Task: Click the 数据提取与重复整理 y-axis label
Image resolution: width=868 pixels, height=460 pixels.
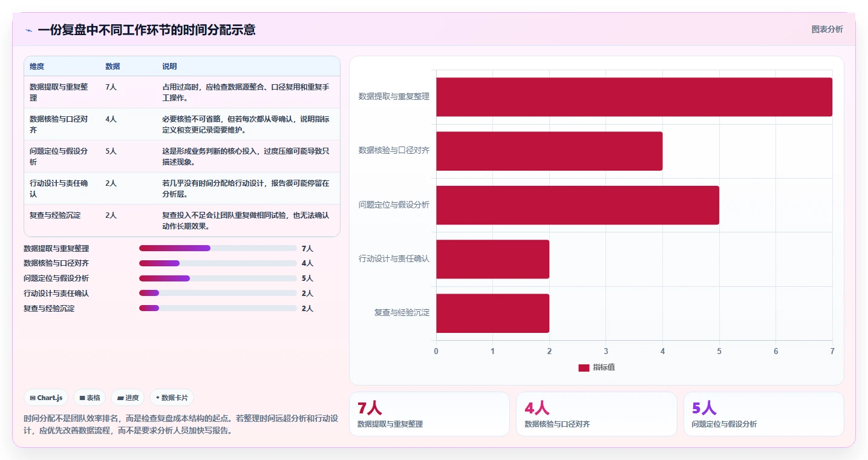Action: point(394,96)
